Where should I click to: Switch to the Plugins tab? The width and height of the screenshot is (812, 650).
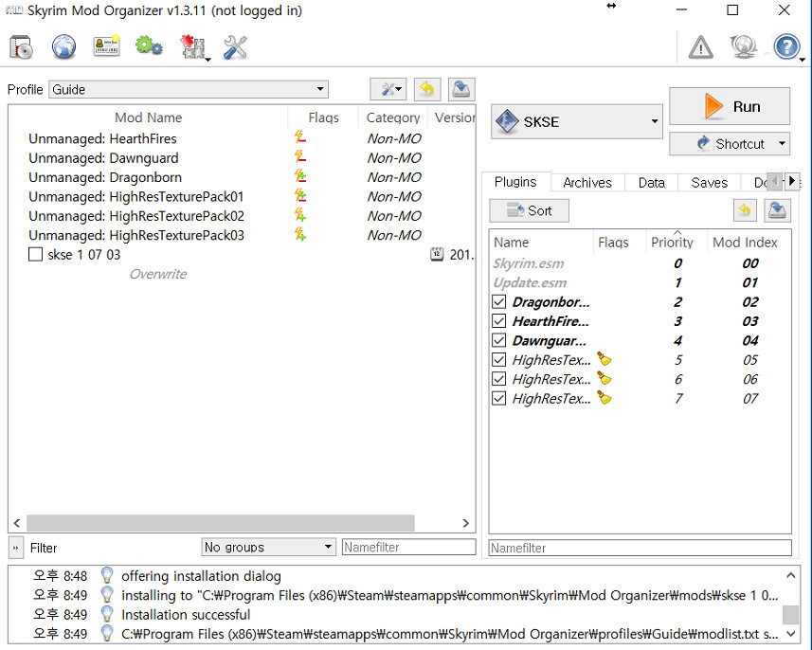coord(515,182)
